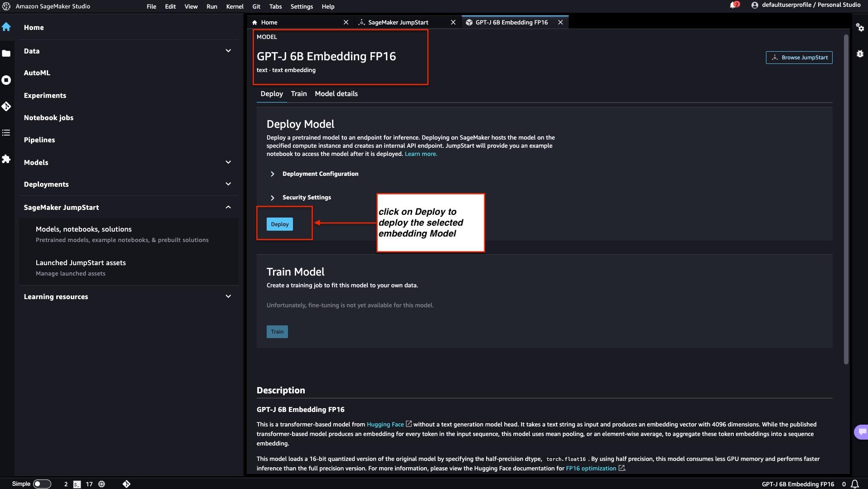Image resolution: width=868 pixels, height=489 pixels.
Task: Open the file browser folder icon
Action: tap(6, 53)
